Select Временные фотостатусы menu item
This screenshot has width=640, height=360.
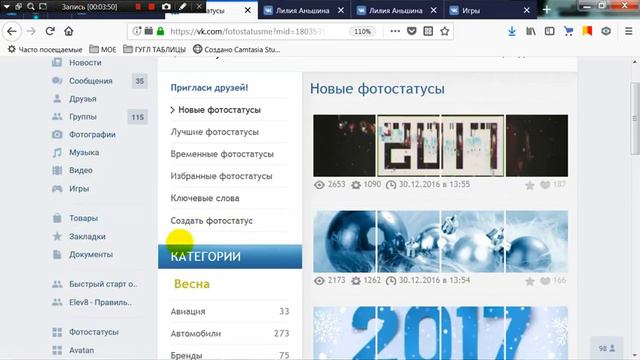coord(222,154)
